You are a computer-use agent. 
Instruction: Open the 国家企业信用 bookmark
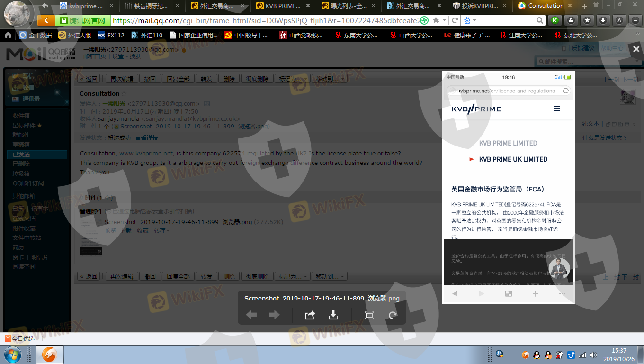(194, 35)
